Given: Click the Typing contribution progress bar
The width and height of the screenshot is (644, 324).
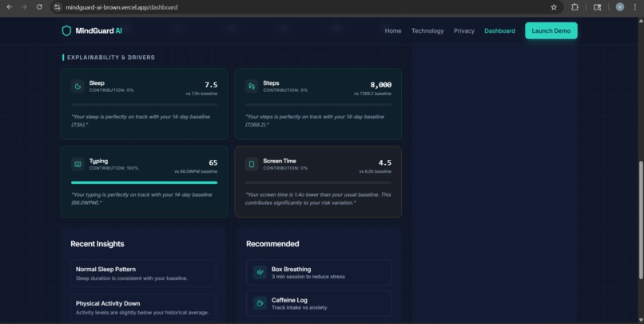Looking at the screenshot, I should [x=144, y=182].
